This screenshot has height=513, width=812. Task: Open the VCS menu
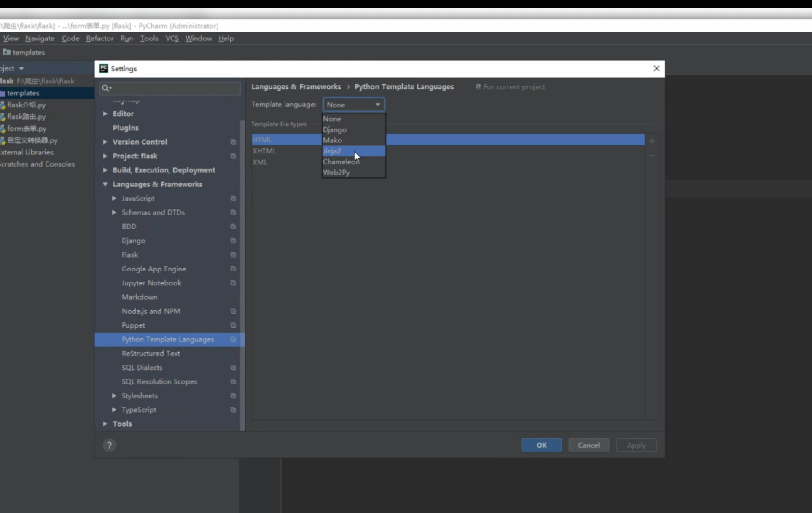[x=172, y=38]
